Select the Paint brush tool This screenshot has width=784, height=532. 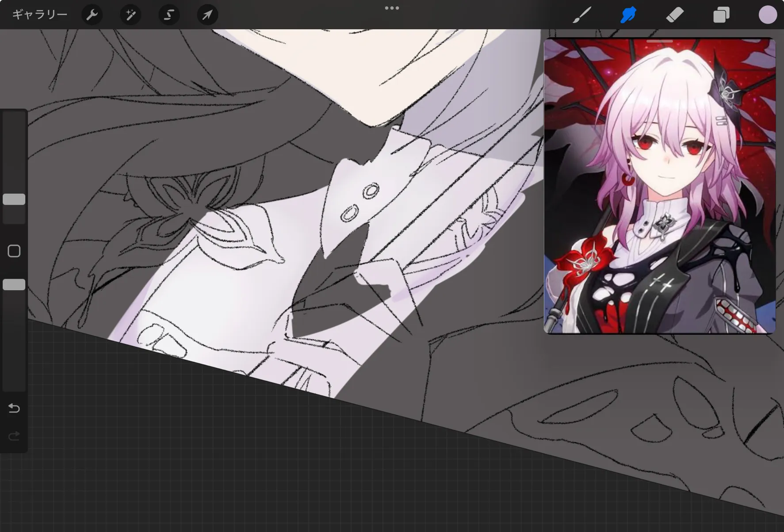click(x=582, y=15)
